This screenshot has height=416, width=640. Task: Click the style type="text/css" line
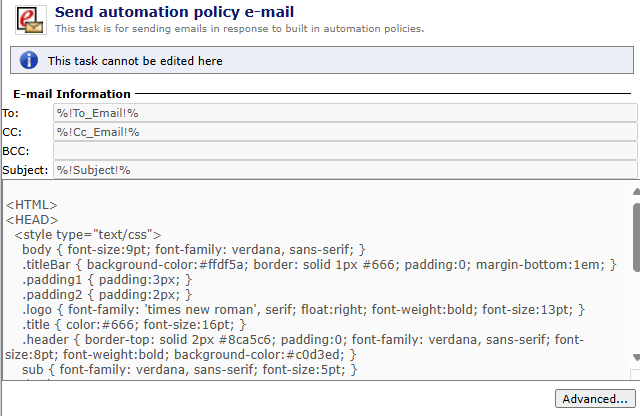click(x=88, y=235)
